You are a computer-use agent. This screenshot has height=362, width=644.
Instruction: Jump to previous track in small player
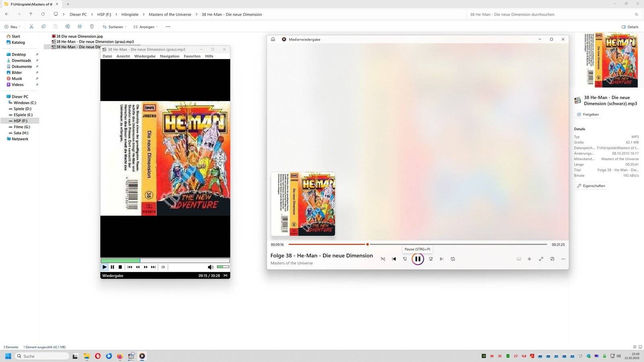click(x=130, y=267)
